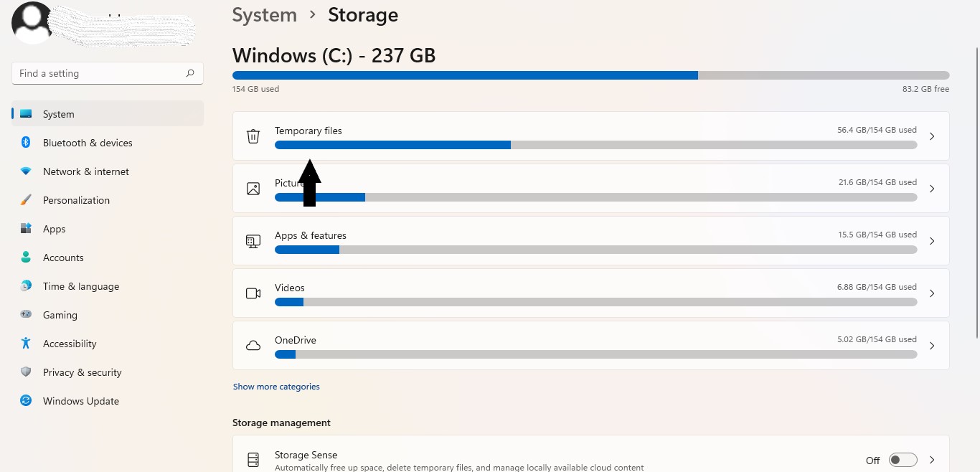Click the search magnifier in Find a setting
This screenshot has height=472, width=980.
(190, 73)
